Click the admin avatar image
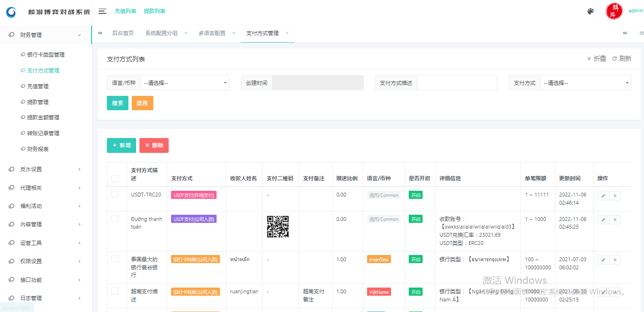This screenshot has width=644, height=312. 614,11
